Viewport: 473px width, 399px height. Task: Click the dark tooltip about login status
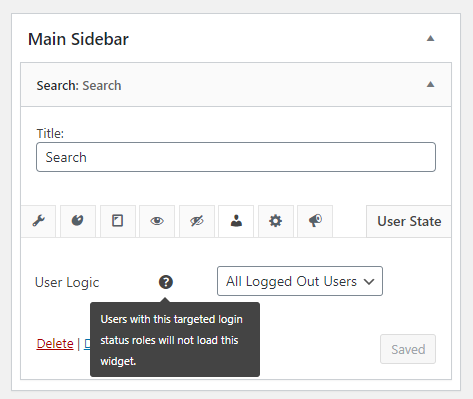175,340
